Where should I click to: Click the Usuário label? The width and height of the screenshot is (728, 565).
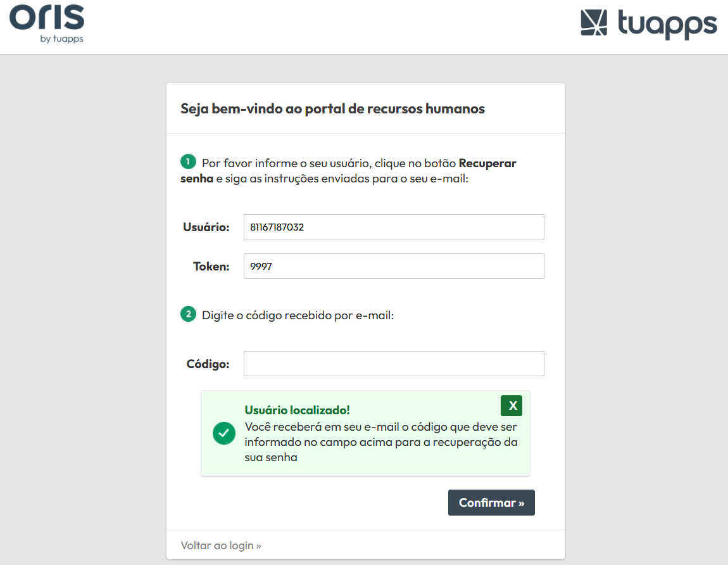click(206, 227)
